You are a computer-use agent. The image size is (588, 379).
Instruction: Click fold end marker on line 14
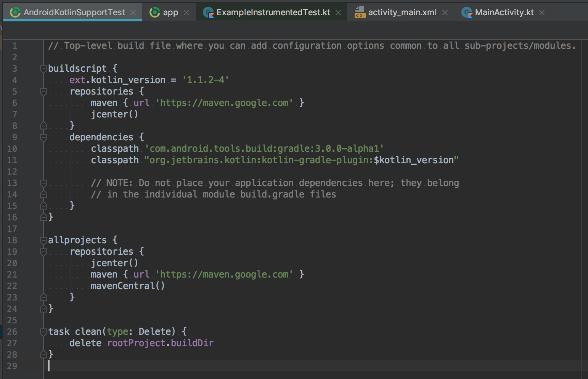click(x=43, y=194)
